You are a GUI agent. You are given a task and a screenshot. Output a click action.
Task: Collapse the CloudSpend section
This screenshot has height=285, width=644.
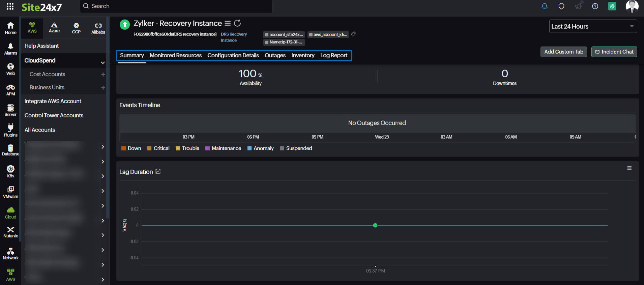[x=103, y=62]
